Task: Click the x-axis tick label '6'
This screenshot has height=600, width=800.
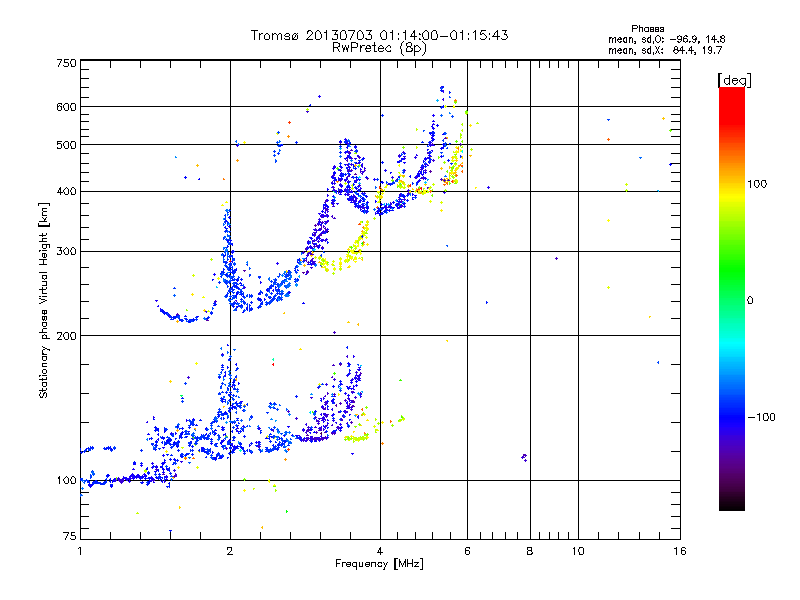Action: 467,551
